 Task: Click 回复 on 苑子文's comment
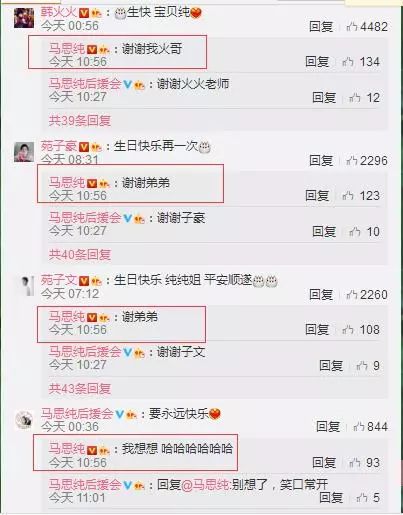click(321, 295)
